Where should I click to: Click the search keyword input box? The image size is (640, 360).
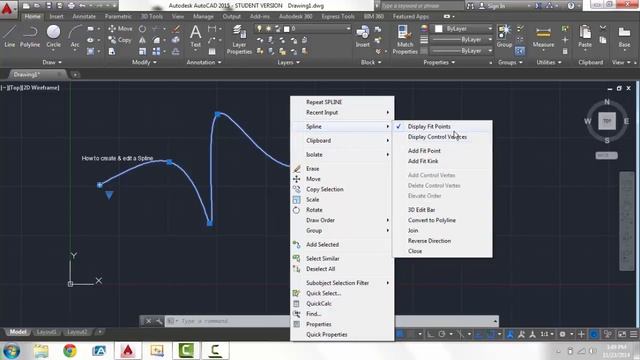click(x=421, y=6)
